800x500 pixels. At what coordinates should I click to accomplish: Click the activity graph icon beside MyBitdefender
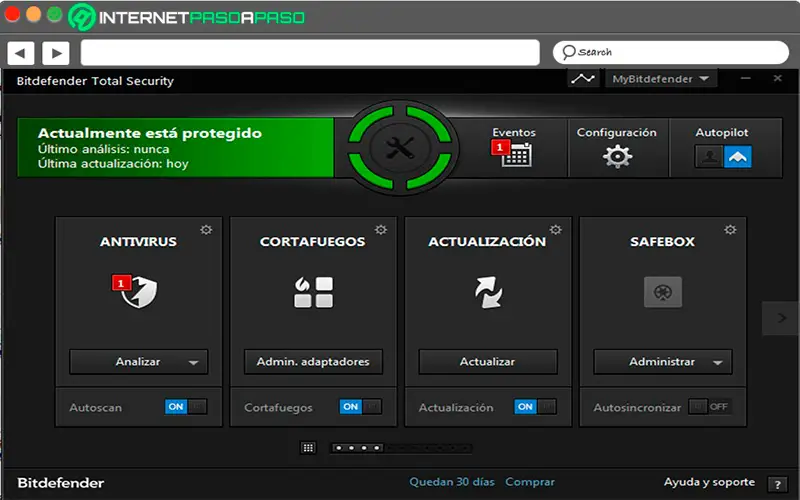pyautogui.click(x=583, y=79)
